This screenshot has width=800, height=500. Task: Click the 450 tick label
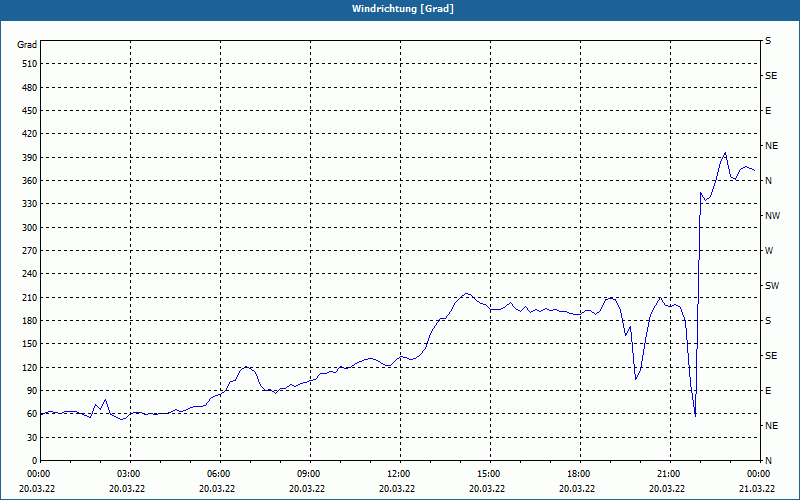click(30, 111)
